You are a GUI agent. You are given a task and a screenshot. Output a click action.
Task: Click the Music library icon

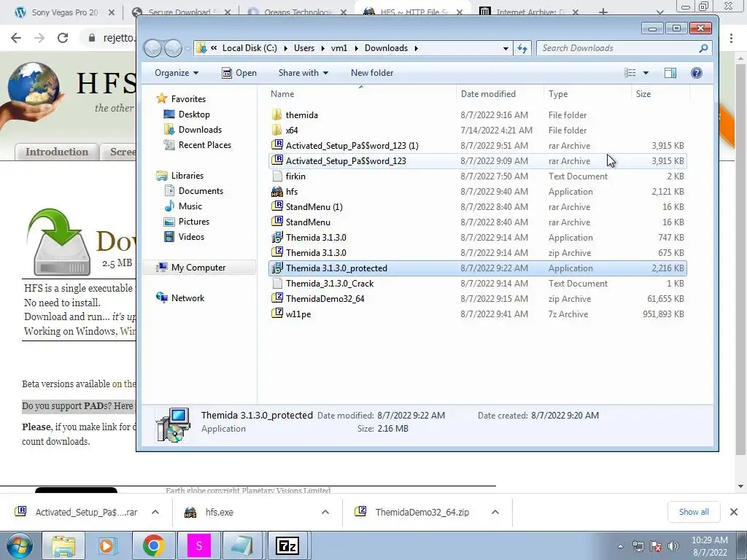(x=169, y=206)
